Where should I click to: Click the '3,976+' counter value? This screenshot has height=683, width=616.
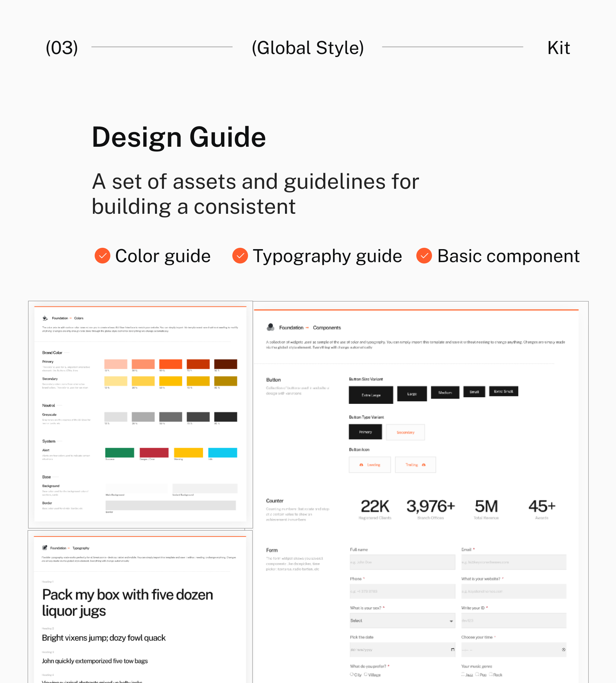point(431,506)
